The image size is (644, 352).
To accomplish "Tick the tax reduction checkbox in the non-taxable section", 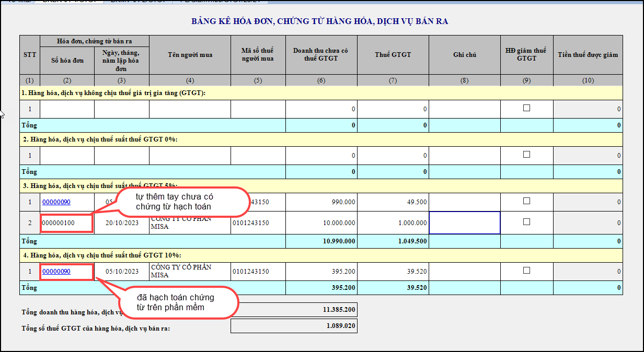I will coord(526,108).
